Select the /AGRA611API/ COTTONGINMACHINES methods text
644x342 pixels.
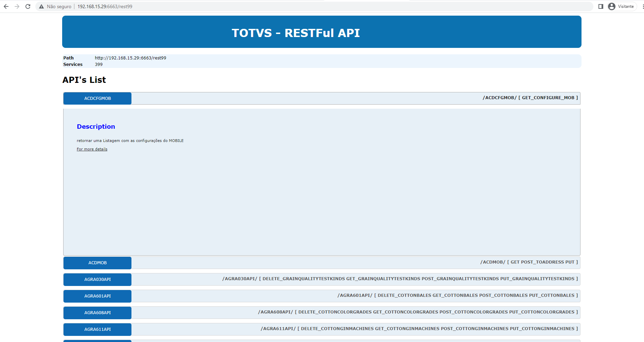click(419, 329)
